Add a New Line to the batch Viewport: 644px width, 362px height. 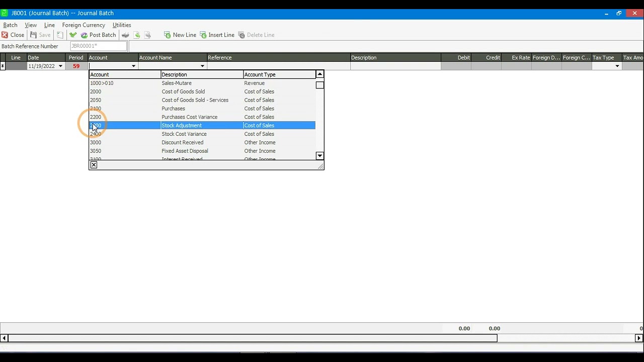pos(180,35)
